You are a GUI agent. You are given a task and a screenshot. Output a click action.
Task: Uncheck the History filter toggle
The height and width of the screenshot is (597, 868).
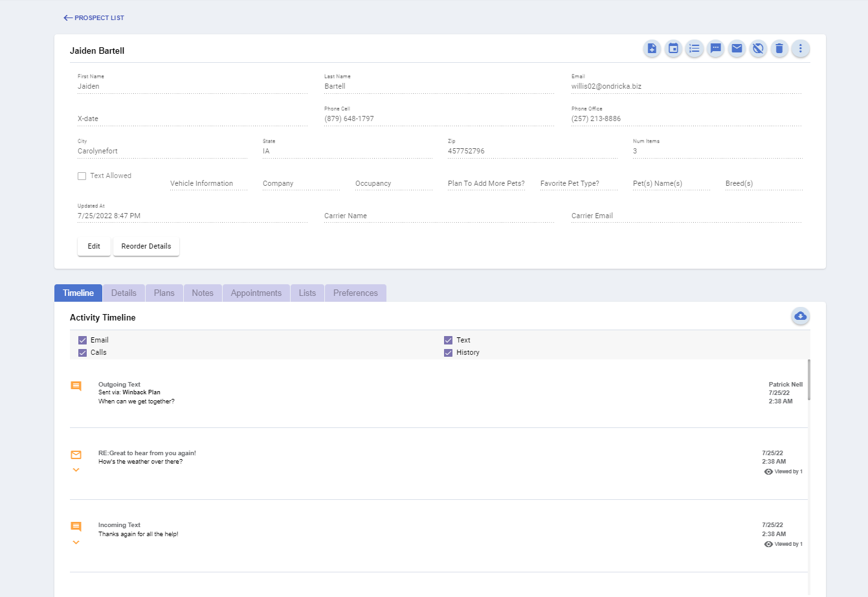tap(448, 352)
